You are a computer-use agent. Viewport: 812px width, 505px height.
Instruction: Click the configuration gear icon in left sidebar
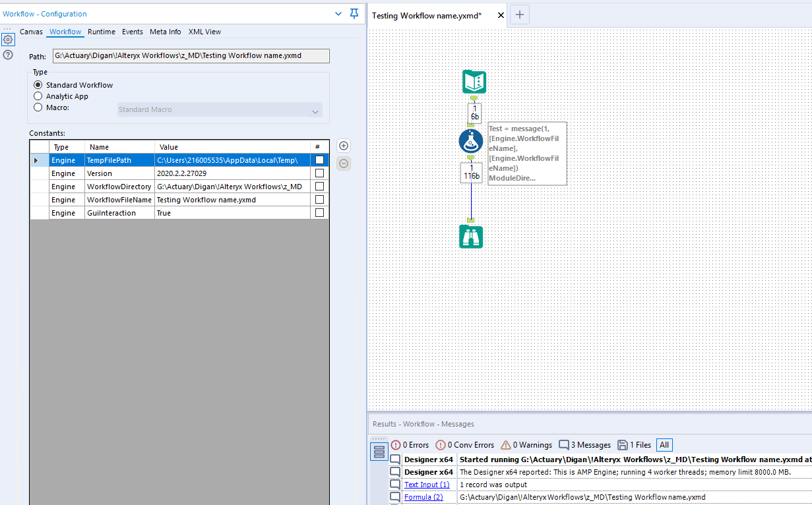(x=8, y=40)
